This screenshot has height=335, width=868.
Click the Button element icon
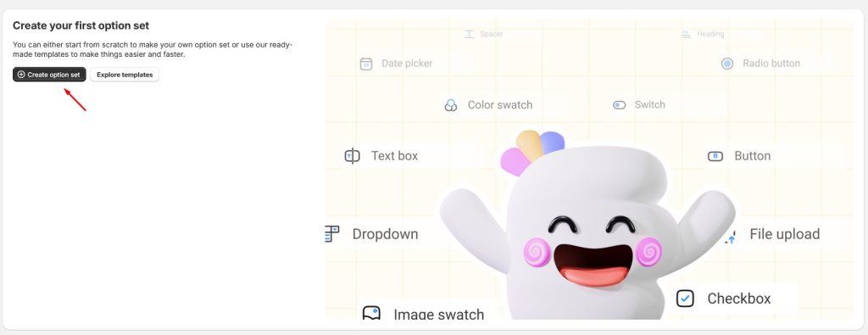715,156
